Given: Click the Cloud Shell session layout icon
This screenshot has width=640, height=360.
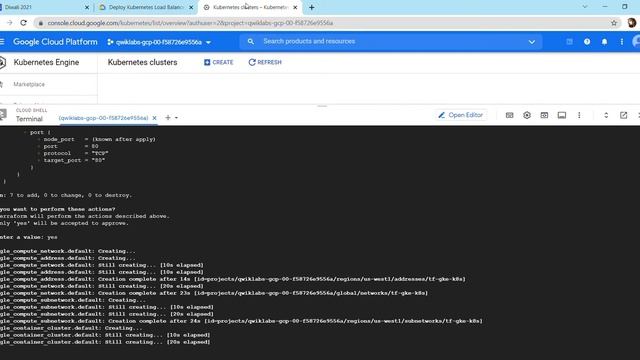Looking at the screenshot, I should click(x=562, y=115).
